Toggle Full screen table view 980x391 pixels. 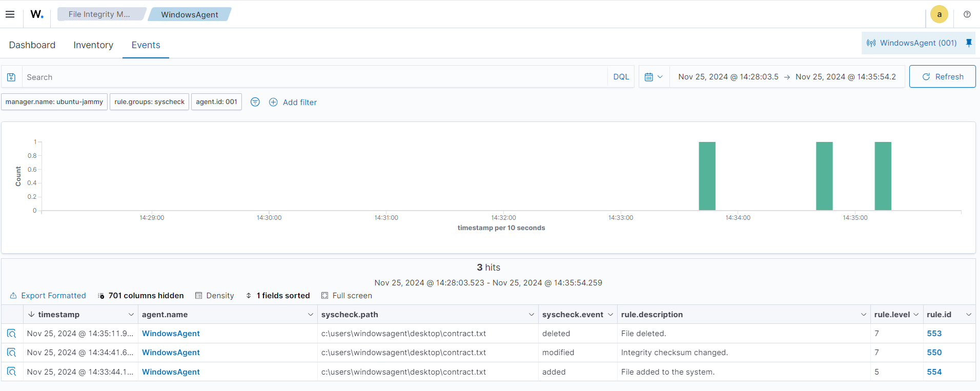pyautogui.click(x=346, y=296)
